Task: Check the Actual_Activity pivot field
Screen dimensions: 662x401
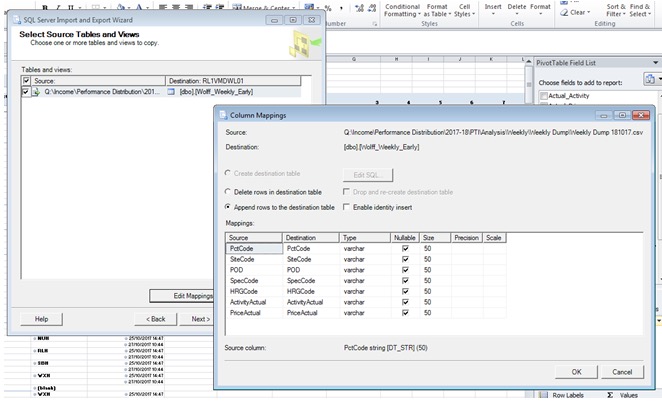Action: click(544, 96)
